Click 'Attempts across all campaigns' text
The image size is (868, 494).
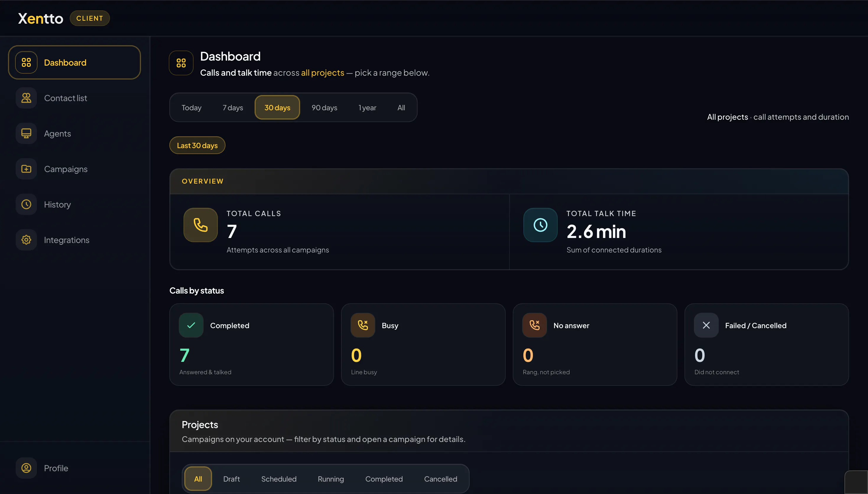coord(278,250)
